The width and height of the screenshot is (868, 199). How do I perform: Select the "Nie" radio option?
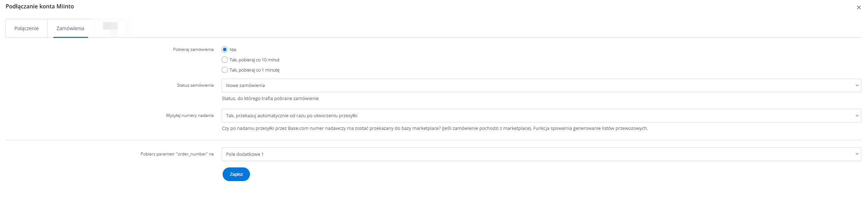pos(225,49)
